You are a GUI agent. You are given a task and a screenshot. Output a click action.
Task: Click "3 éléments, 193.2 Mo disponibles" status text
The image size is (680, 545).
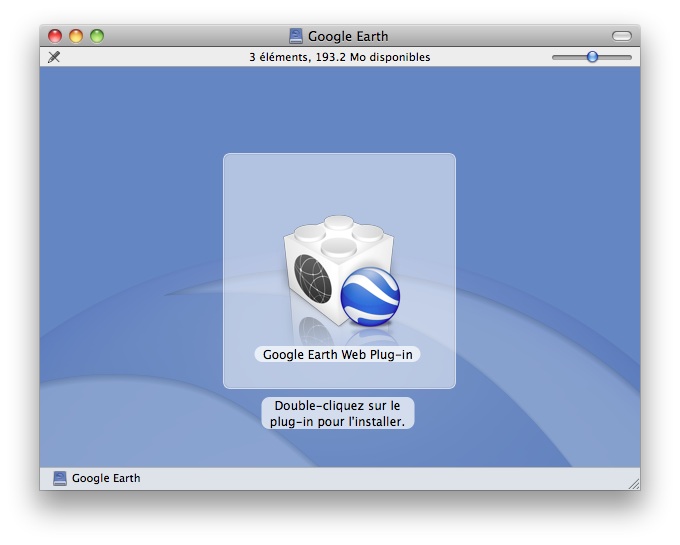340,57
